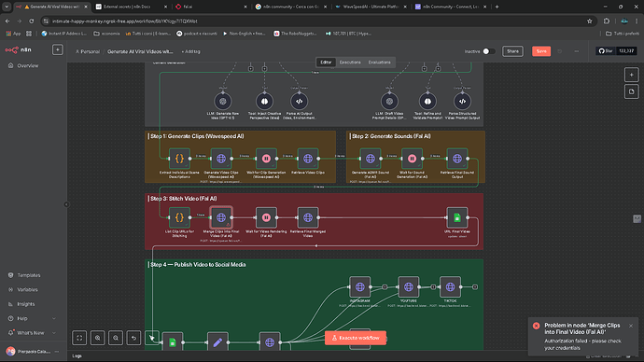Open the browser tab search dropdown arrow
This screenshot has height=362, width=644.
pyautogui.click(x=7, y=7)
